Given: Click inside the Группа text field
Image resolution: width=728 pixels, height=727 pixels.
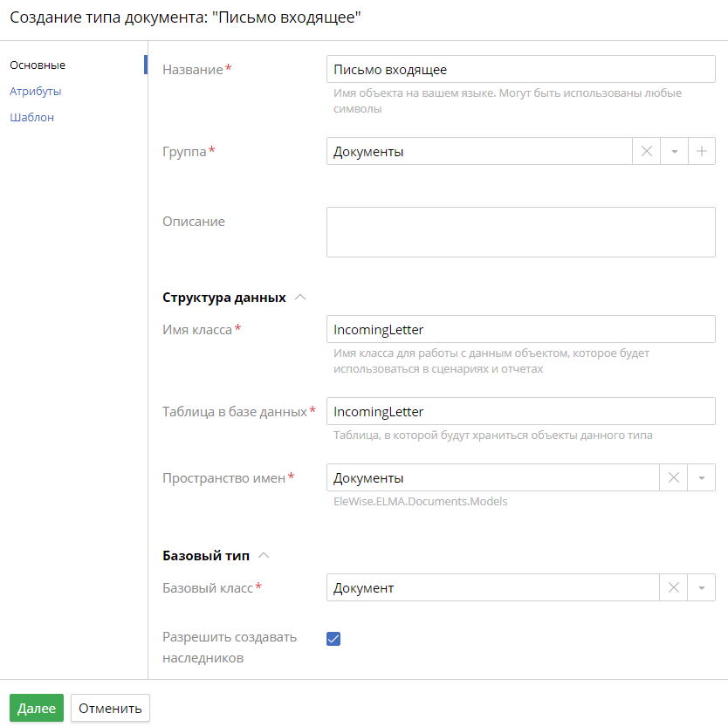Looking at the screenshot, I should (480, 150).
